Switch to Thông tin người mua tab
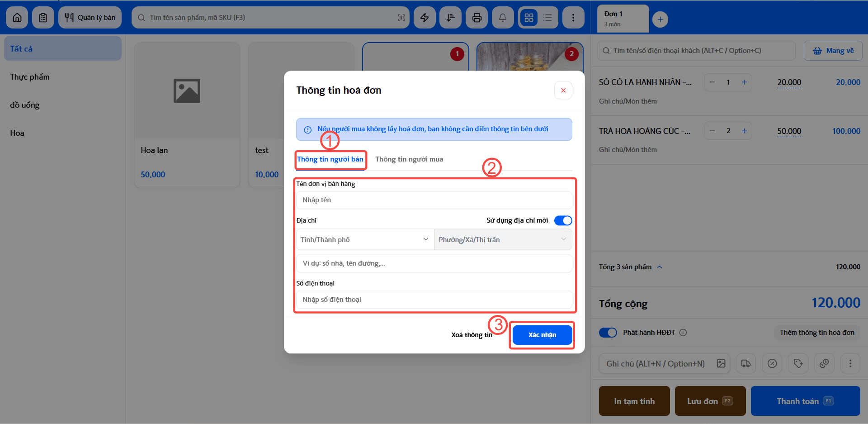The height and width of the screenshot is (424, 868). coord(409,159)
